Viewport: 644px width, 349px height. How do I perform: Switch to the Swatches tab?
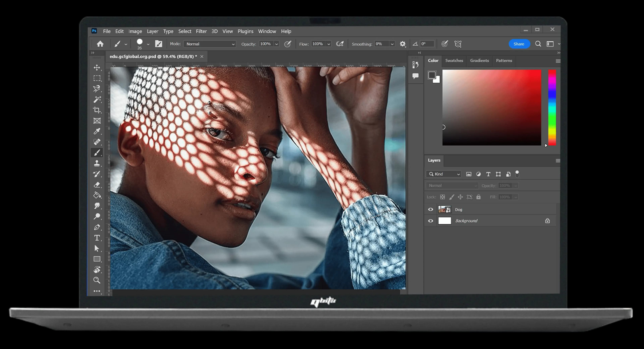[x=454, y=61]
